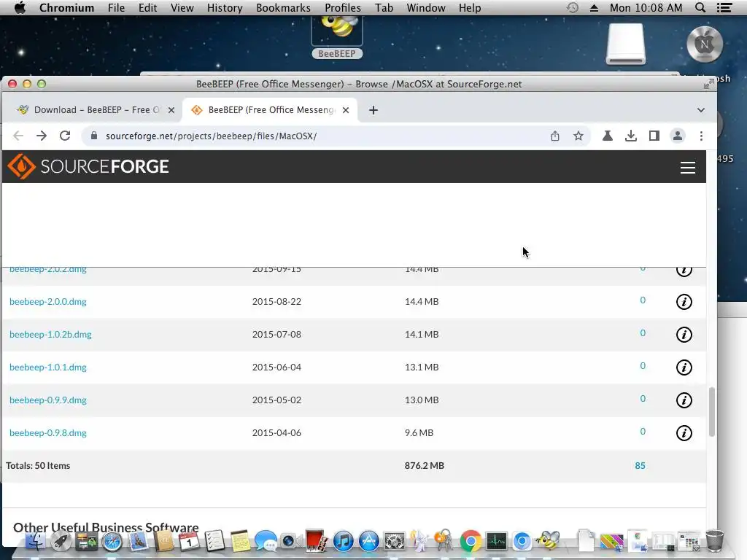Open BeeBEEP bee icon in Dock
747x560 pixels.
point(548,540)
